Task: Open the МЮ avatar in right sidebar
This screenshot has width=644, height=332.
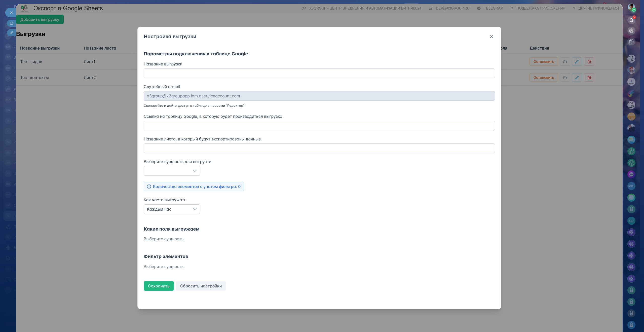Action: (631, 186)
